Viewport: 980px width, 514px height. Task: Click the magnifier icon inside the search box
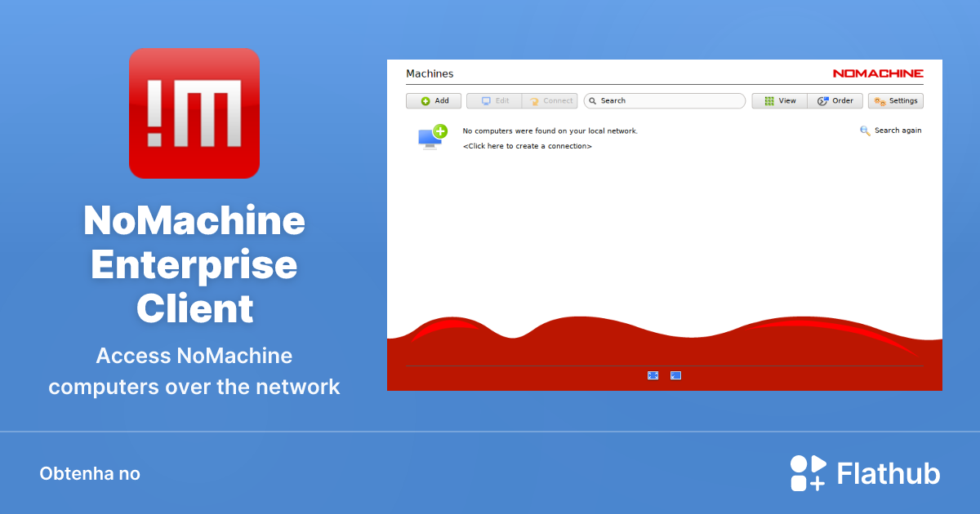click(x=594, y=100)
